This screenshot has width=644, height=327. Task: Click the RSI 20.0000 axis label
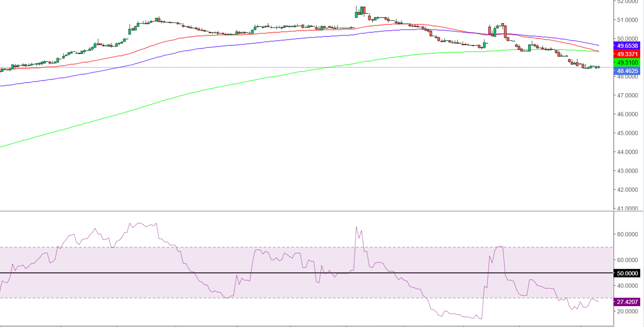[x=628, y=311]
